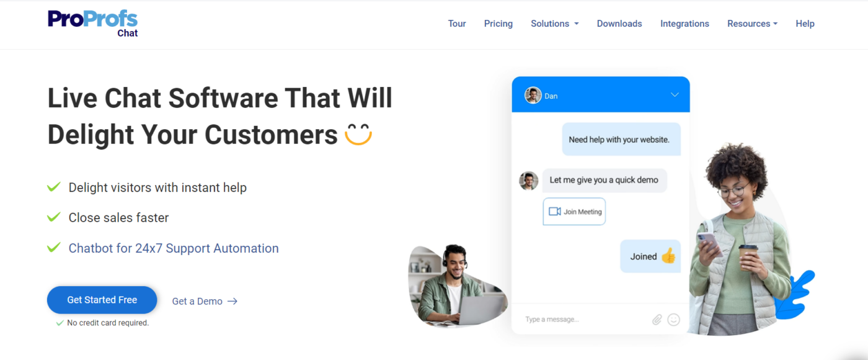868x360 pixels.
Task: Collapse the chat widget with chevron
Action: [675, 95]
